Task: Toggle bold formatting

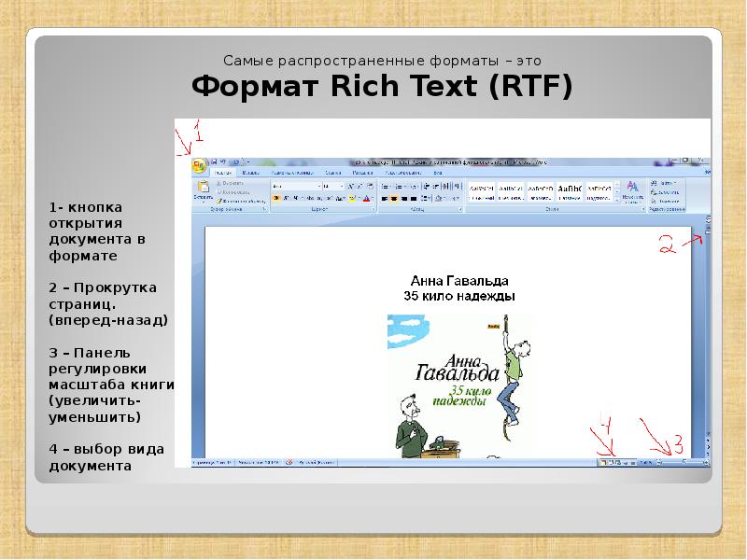Action: [275, 197]
